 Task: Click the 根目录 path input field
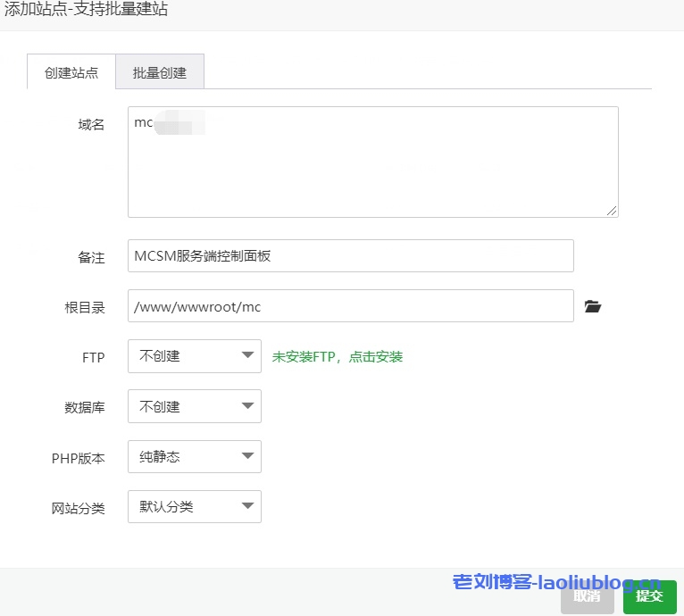click(350, 306)
